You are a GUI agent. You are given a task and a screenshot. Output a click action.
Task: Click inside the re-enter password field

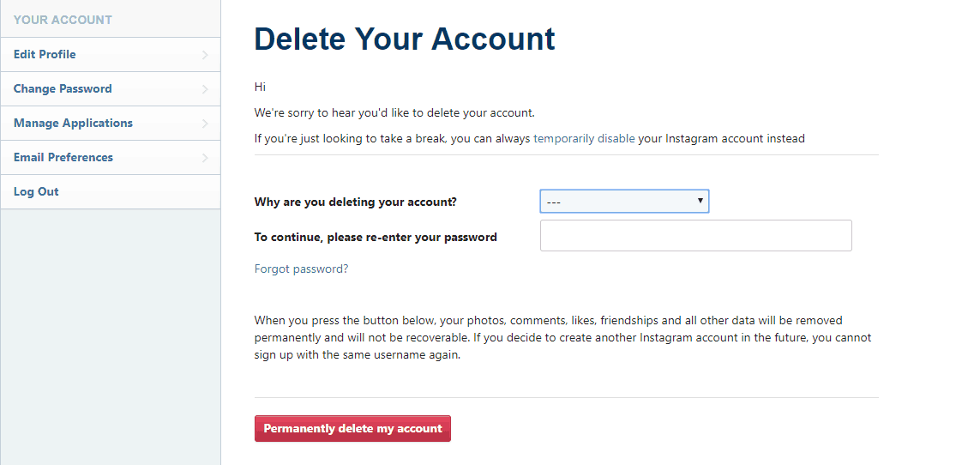[x=695, y=236]
